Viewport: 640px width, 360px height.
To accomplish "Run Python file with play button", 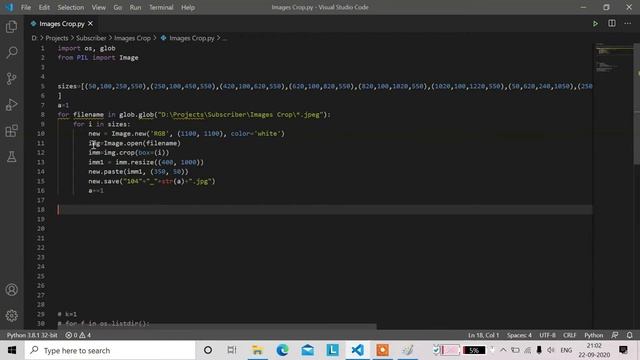I will 595,24.
